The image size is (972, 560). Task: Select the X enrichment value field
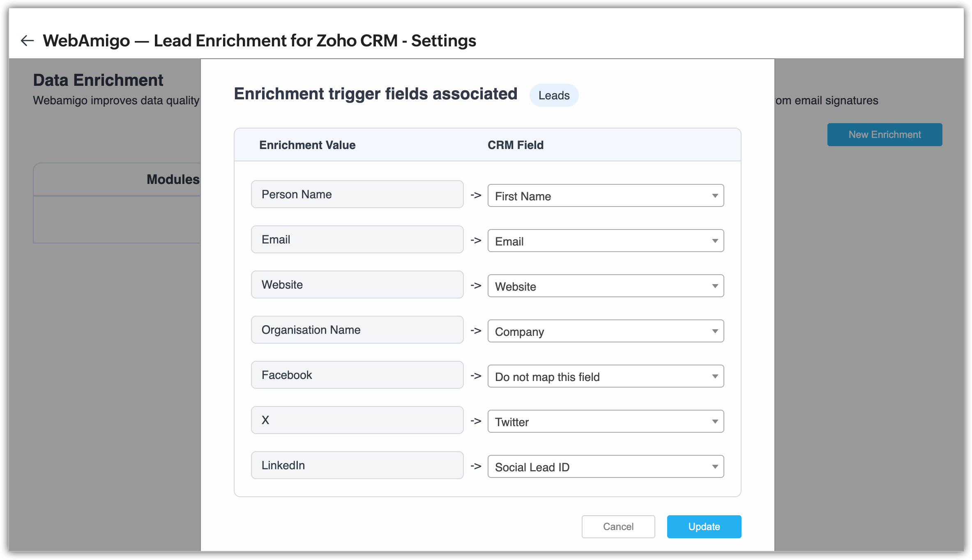pyautogui.click(x=357, y=420)
